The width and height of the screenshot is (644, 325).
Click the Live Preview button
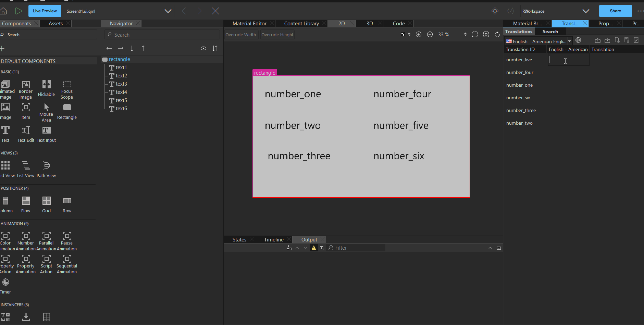(45, 11)
